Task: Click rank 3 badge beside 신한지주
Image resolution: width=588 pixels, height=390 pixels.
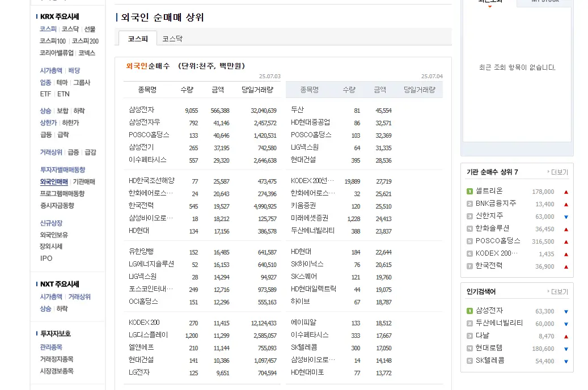Action: pos(469,217)
